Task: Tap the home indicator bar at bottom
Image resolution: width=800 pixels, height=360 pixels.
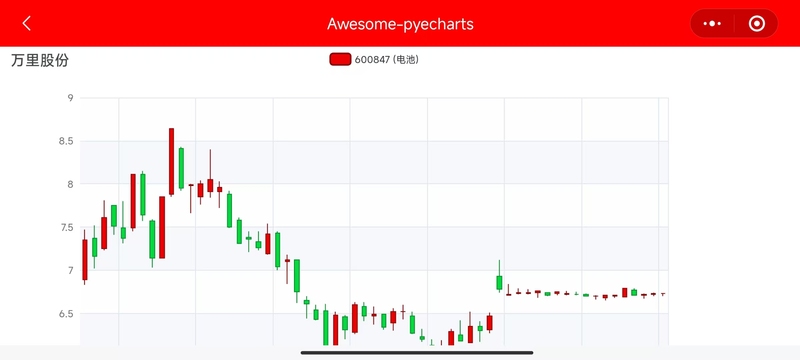Action: tap(417, 352)
